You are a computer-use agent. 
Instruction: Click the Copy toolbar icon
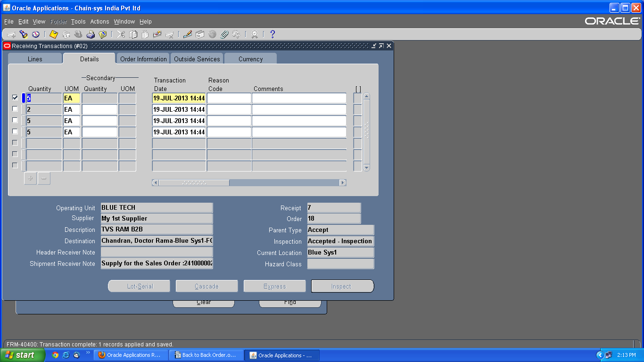tap(133, 34)
